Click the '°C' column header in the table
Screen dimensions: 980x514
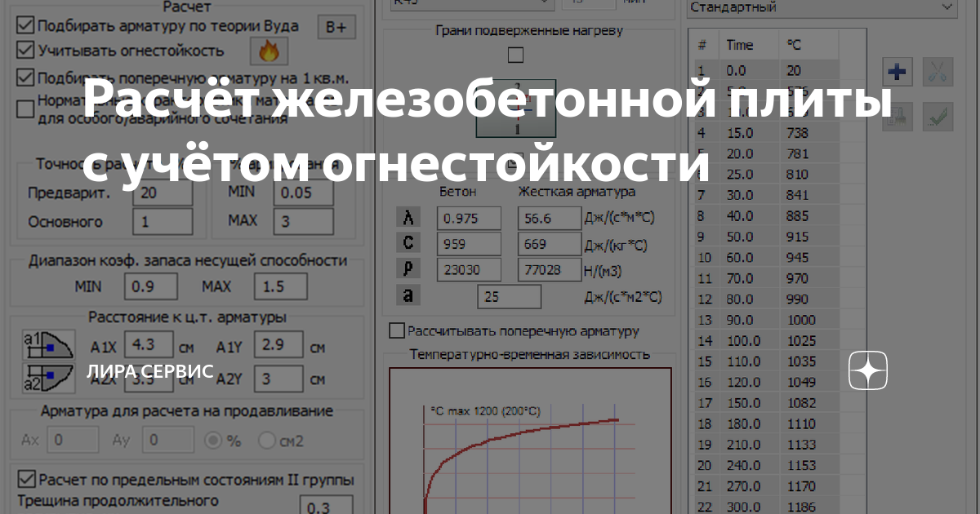click(x=808, y=45)
